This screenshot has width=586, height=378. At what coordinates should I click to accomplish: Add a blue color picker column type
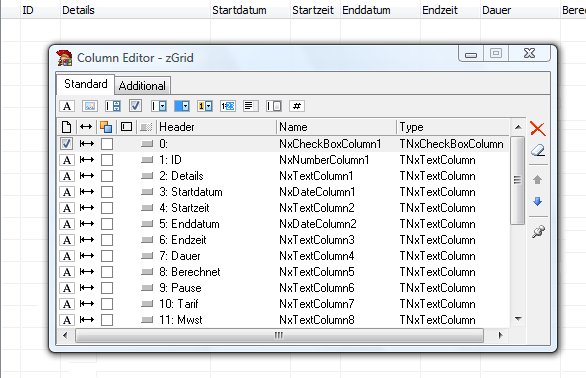click(x=182, y=106)
